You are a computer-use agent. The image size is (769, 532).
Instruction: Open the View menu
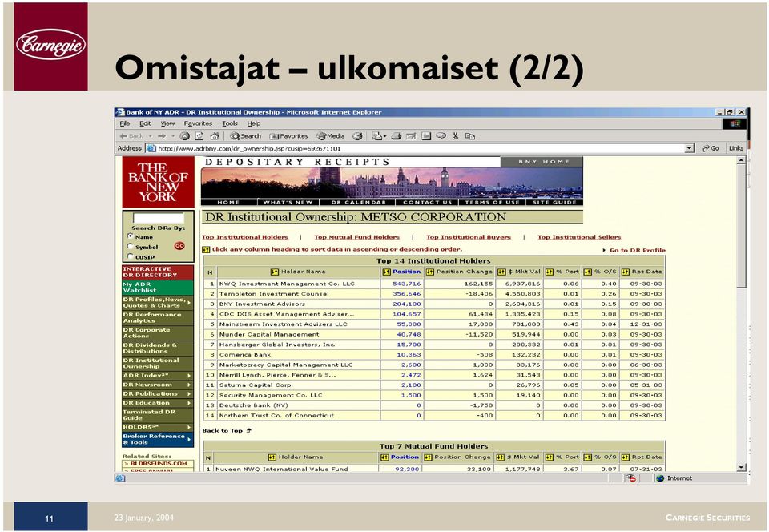pyautogui.click(x=167, y=123)
